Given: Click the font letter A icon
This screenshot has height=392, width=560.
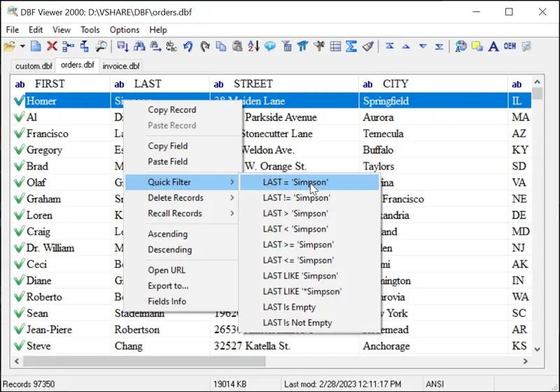Looking at the screenshot, I should (x=493, y=47).
